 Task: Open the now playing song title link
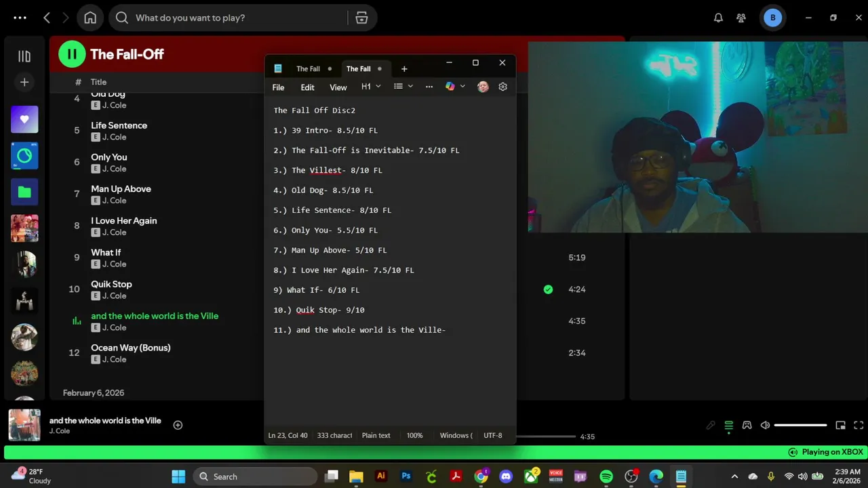[105, 420]
